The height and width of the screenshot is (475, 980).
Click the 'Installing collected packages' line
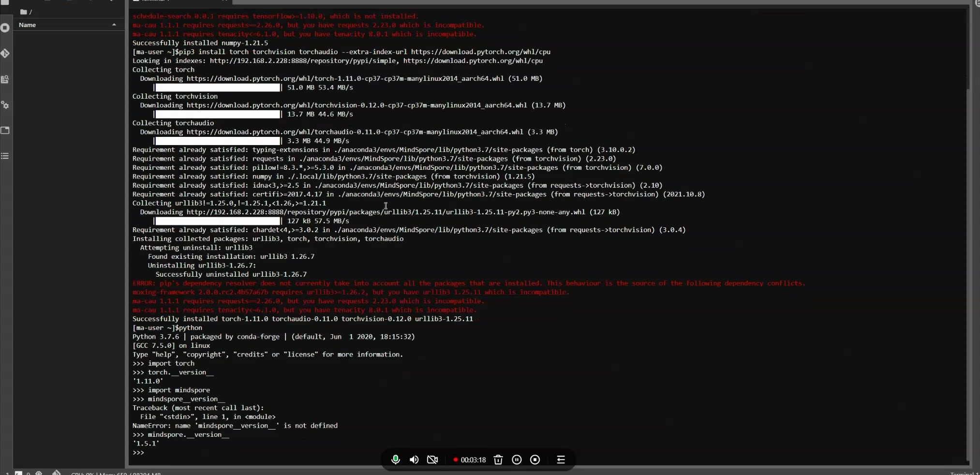click(268, 239)
